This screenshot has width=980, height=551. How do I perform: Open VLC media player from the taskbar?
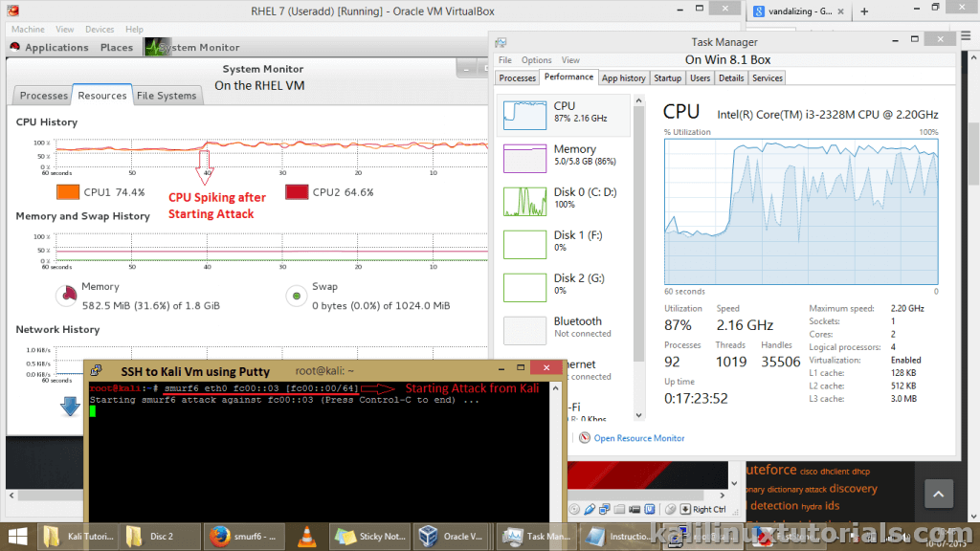click(x=306, y=536)
